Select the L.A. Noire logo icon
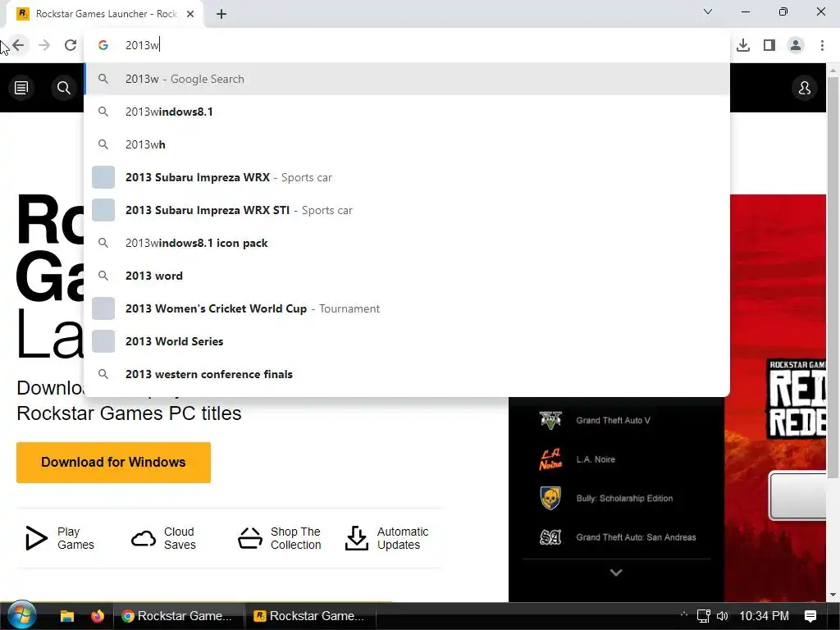 pyautogui.click(x=550, y=459)
